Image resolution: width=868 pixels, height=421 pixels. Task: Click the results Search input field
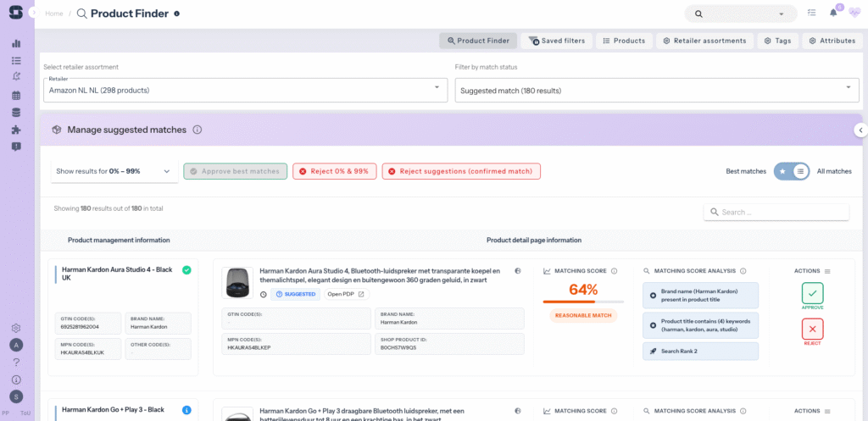coord(776,212)
